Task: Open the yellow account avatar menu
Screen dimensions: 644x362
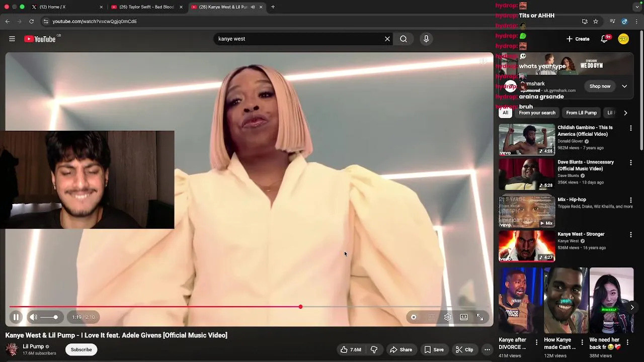Action: (x=623, y=39)
